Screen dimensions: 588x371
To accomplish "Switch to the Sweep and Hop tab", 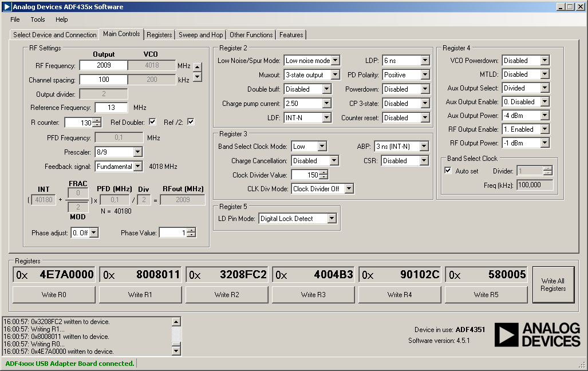I will point(200,35).
